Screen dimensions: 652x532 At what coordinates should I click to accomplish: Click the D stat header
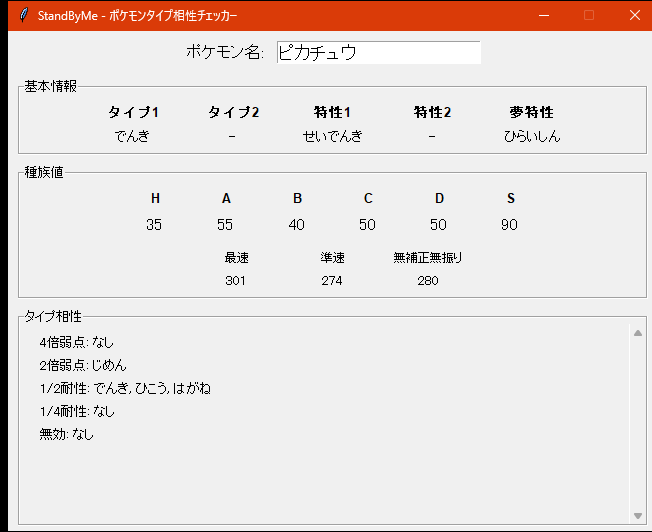coord(439,198)
